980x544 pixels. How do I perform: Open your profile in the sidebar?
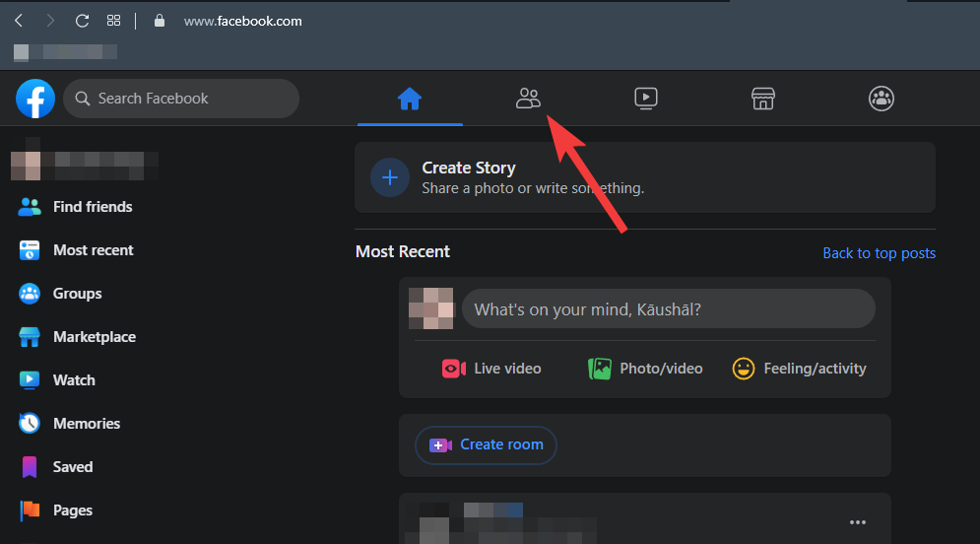(x=85, y=166)
